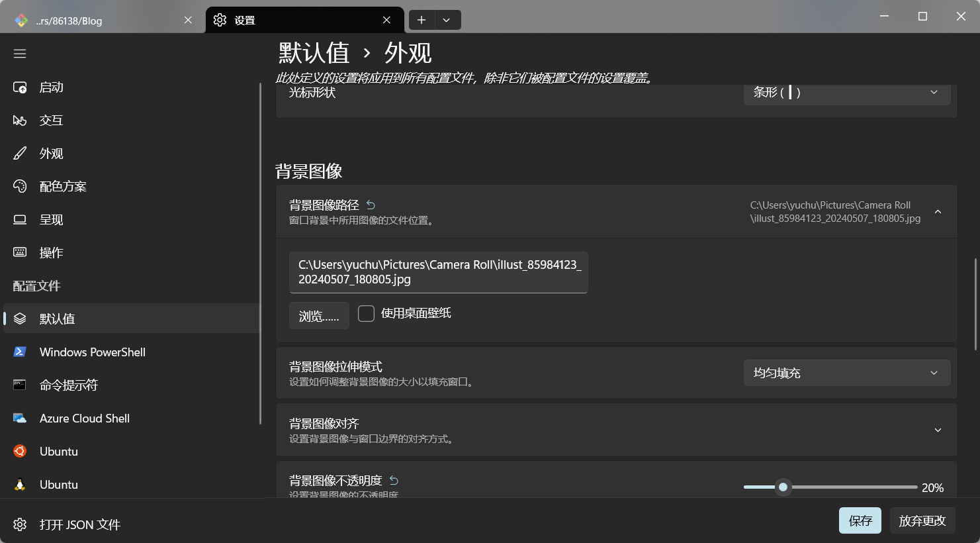
Task: Click the 默认值 breadcrumb link
Action: (314, 53)
